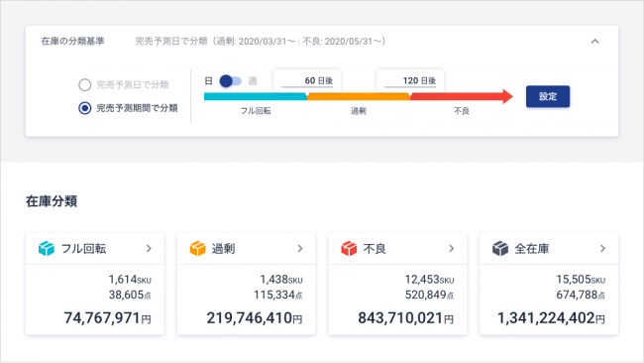644x363 pixels.
Task: Click the gray 全在庫 box icon
Action: click(500, 249)
